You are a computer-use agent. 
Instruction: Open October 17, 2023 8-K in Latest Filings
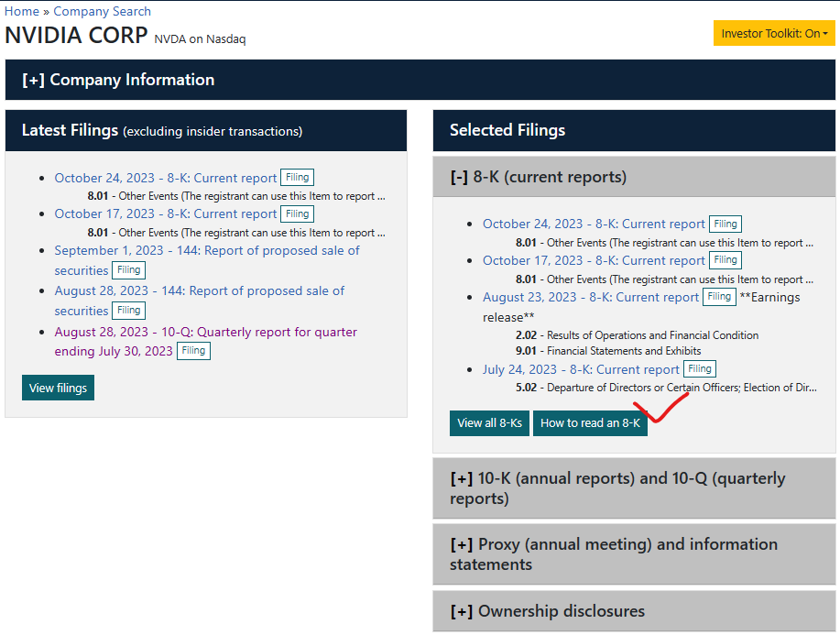coord(166,213)
